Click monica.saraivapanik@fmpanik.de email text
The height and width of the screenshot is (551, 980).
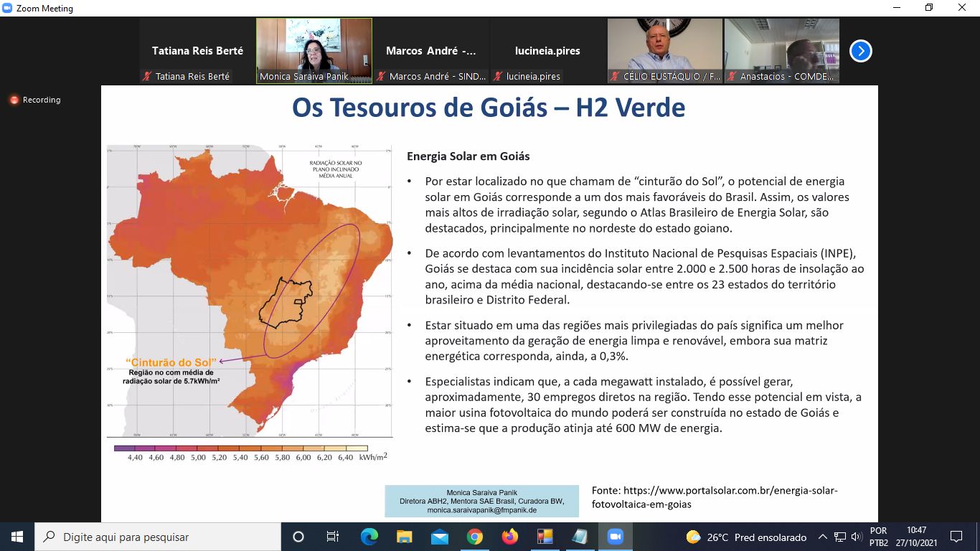point(482,510)
